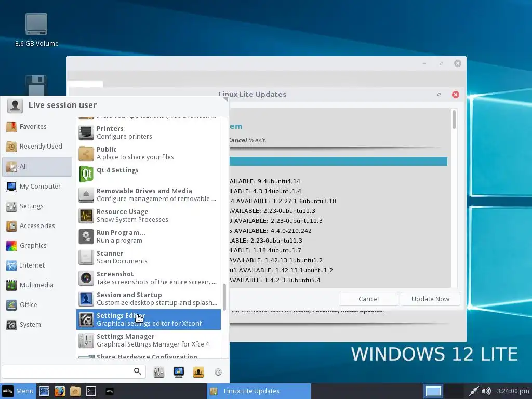Click the 4.3-14ubuntu1.4 update line
This screenshot has height=399, width=532.
point(265,191)
